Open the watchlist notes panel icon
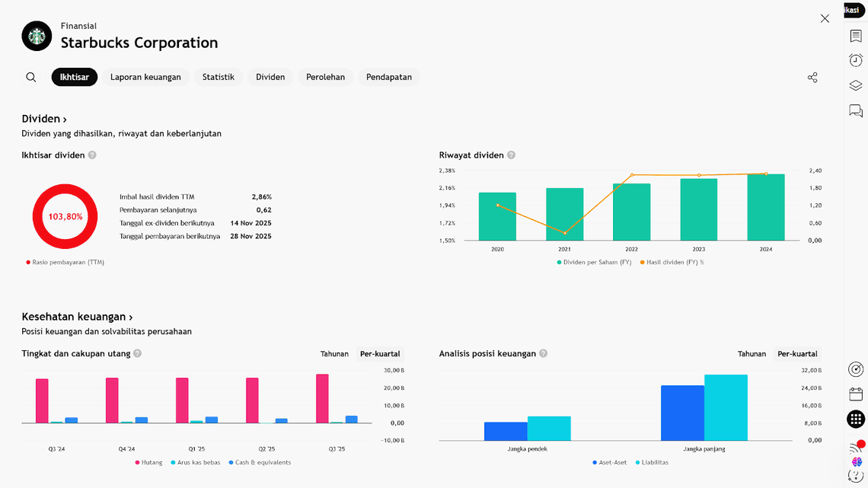868x488 pixels. pos(856,36)
